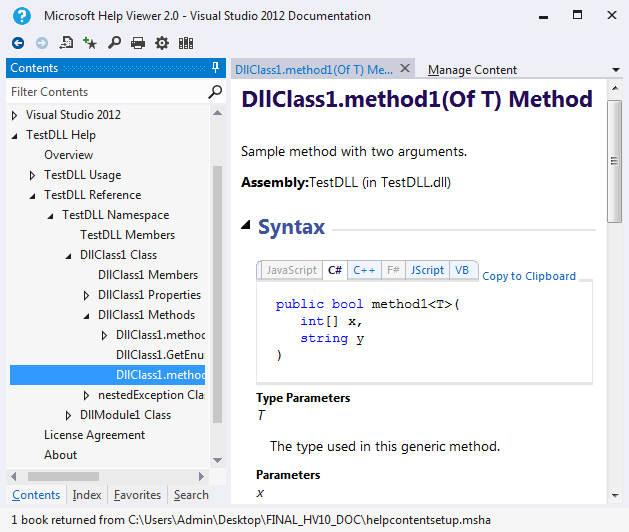Viewport: 629px width, 532px height.
Task: Open the tab list dropdown arrow
Action: coord(616,70)
